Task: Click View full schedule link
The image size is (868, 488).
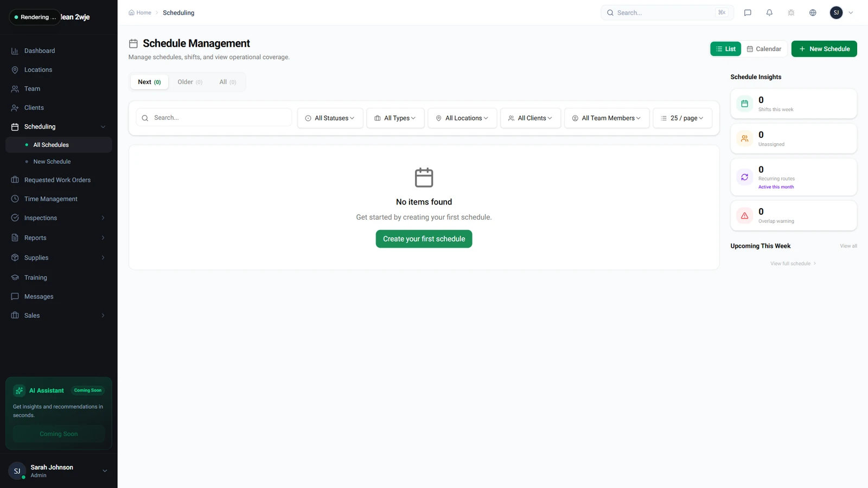Action: point(793,264)
